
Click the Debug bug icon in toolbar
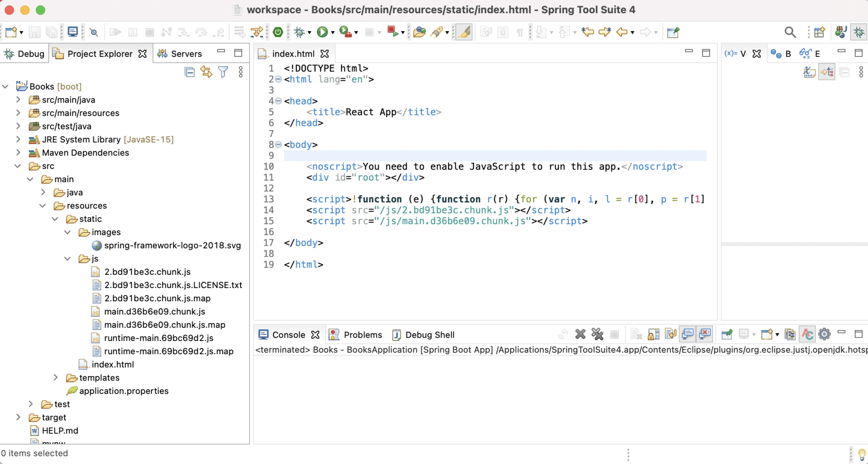[299, 32]
